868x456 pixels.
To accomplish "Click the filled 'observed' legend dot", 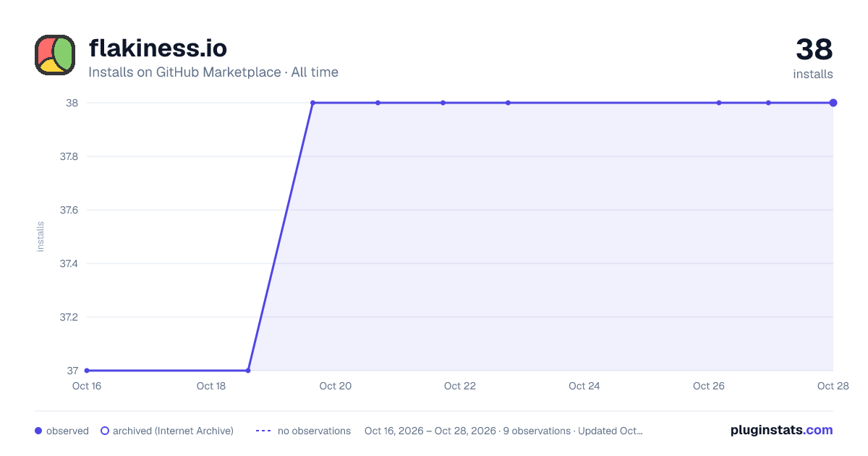I will coord(38,431).
